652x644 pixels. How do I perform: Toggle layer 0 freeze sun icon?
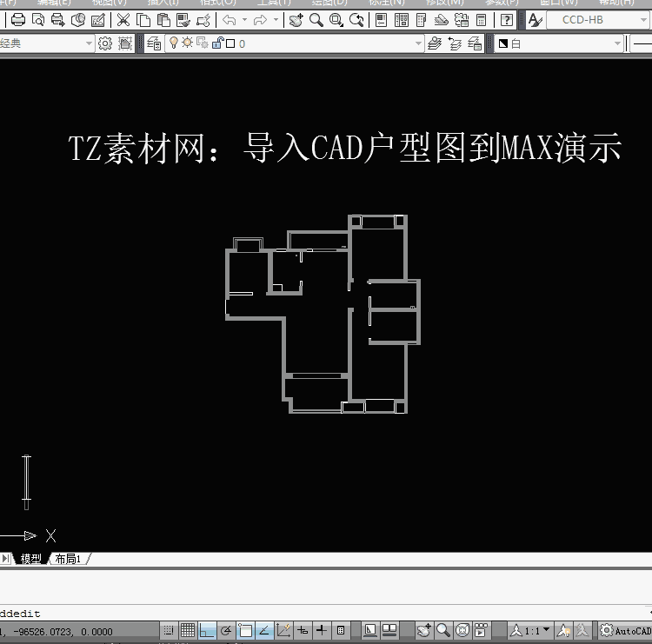click(188, 43)
